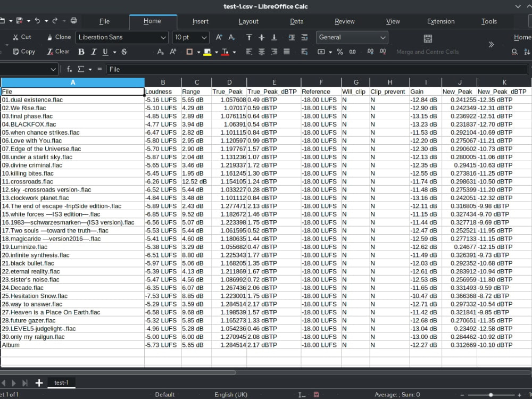Toggle Italic formatting

pyautogui.click(x=93, y=52)
